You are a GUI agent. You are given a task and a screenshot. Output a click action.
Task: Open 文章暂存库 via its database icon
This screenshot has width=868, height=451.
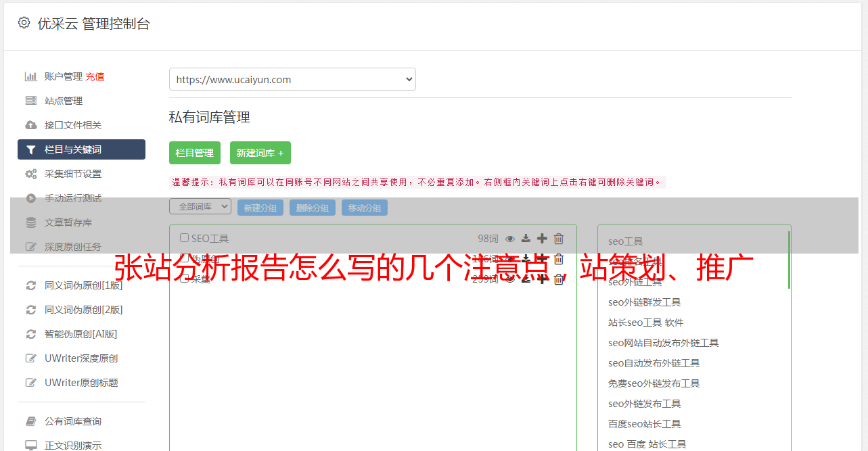coord(30,222)
